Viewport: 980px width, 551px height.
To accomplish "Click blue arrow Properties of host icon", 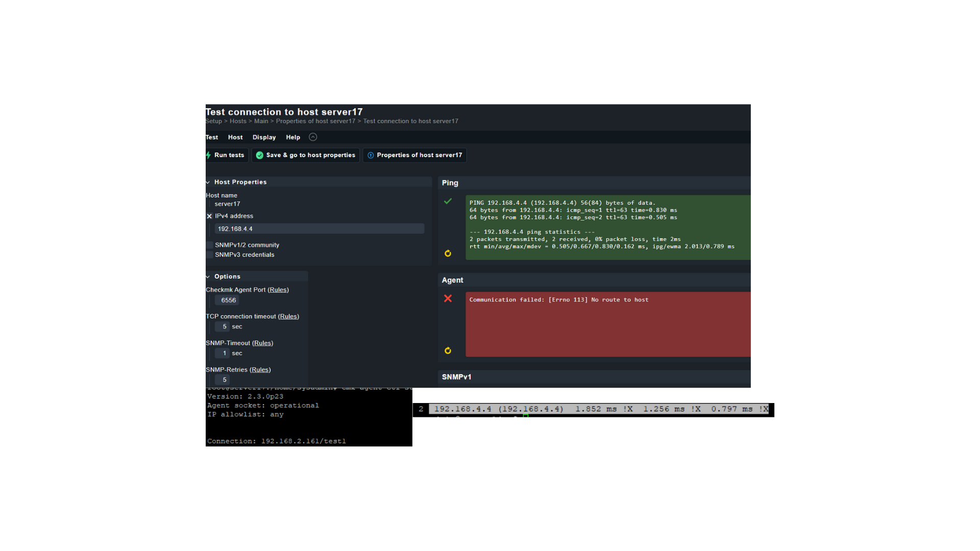I will tap(371, 155).
